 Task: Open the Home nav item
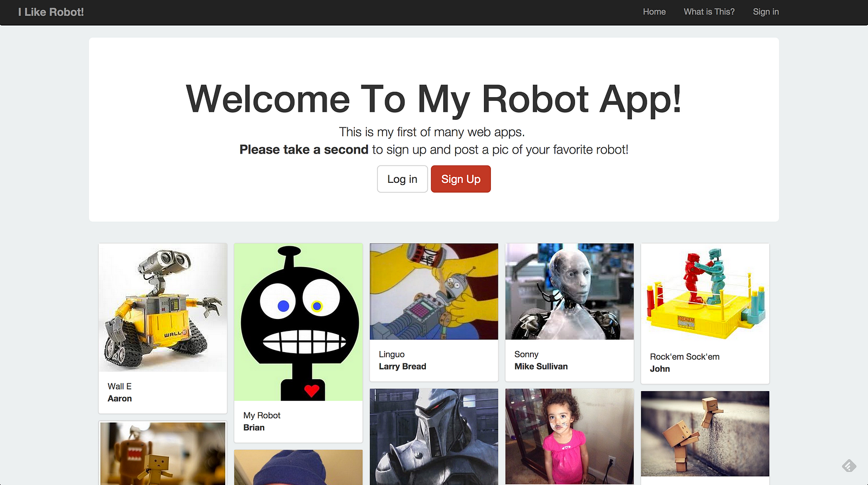(x=654, y=12)
